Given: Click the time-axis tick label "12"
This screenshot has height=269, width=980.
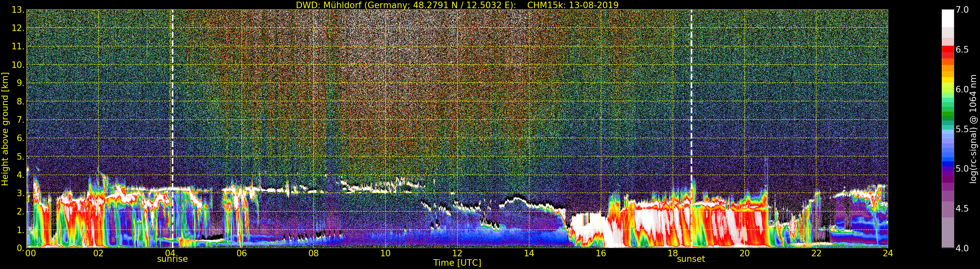Looking at the screenshot, I should coord(457,253).
